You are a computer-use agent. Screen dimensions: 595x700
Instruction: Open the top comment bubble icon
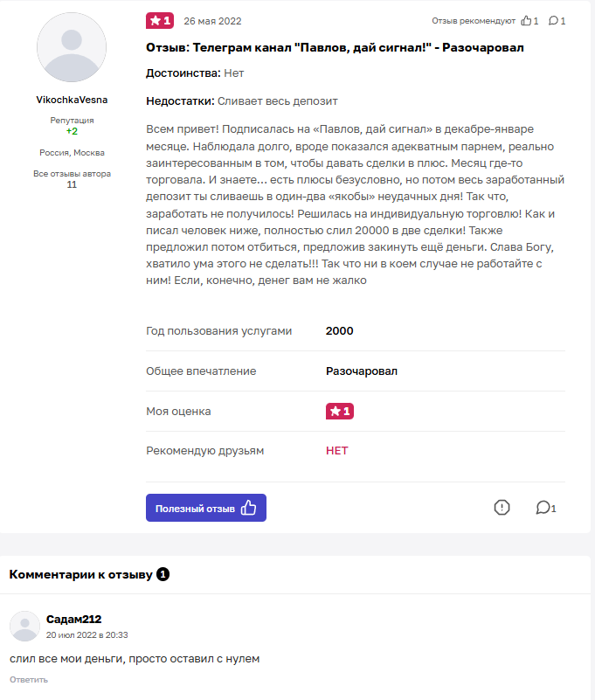click(x=553, y=20)
